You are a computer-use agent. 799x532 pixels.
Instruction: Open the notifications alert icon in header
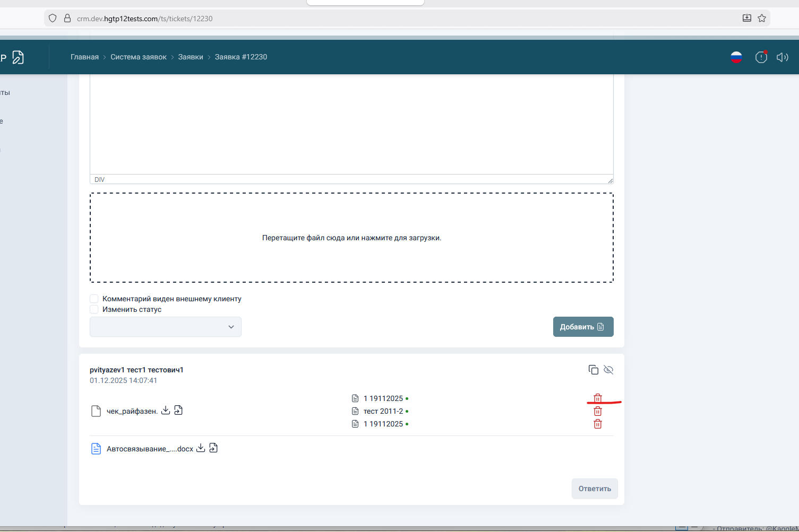(761, 57)
